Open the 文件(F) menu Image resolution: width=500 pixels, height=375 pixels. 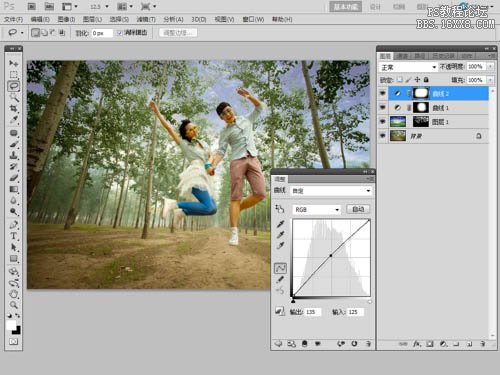coord(13,19)
